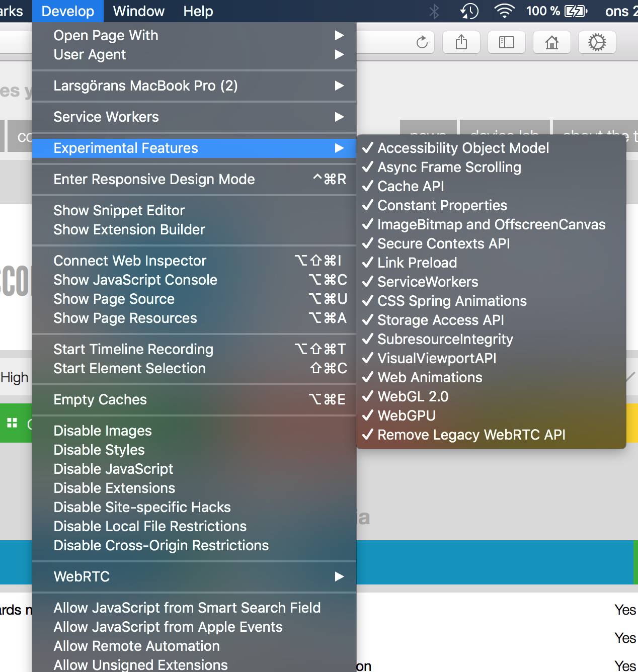The image size is (638, 672).
Task: Toggle Remove Legacy WebRTC API
Action: click(491, 435)
